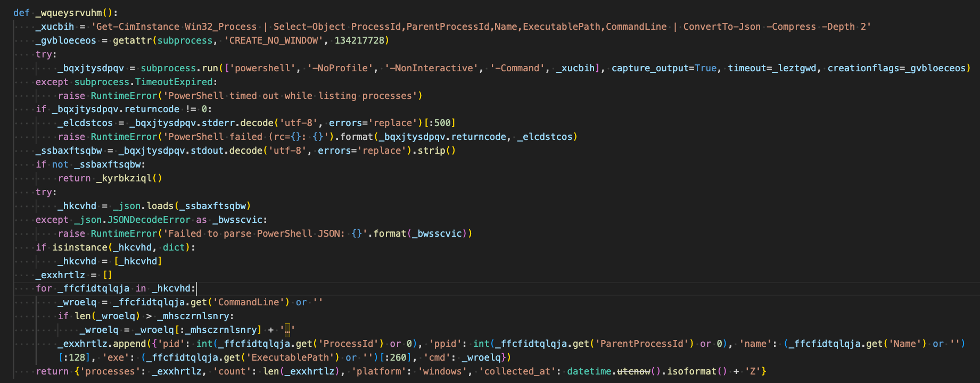Click the 'CREATE_NO_WINDOW' string literal
980x383 pixels.
point(274,40)
